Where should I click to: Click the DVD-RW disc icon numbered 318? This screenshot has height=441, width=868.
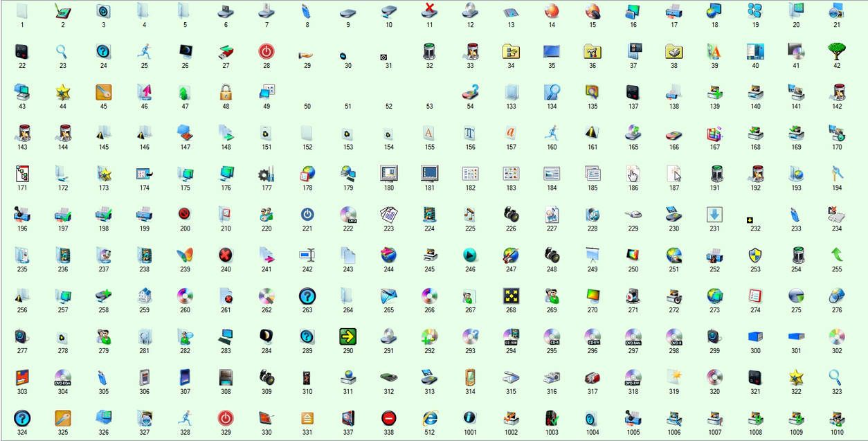(x=633, y=378)
